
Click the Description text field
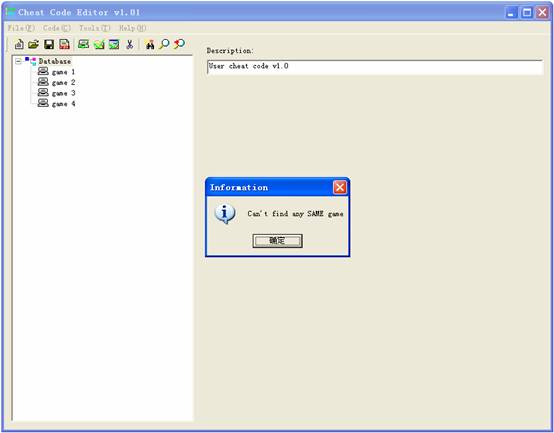click(x=375, y=67)
